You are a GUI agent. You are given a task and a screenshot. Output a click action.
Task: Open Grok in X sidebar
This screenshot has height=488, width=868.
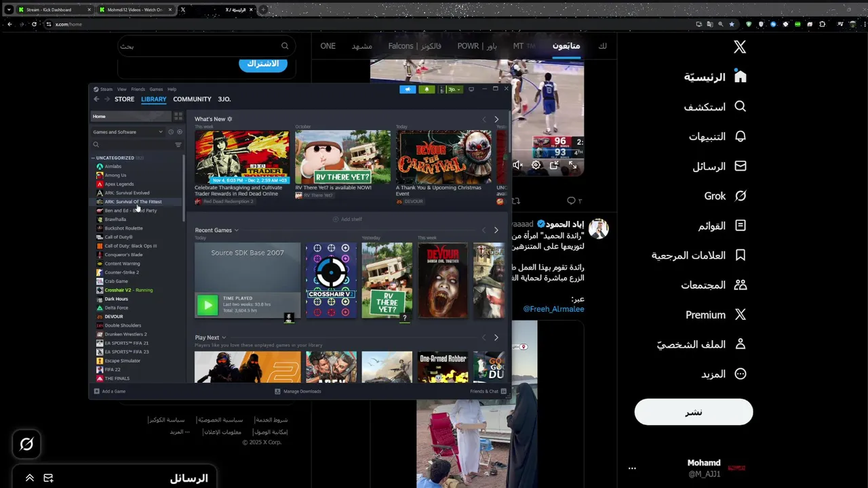tap(725, 196)
